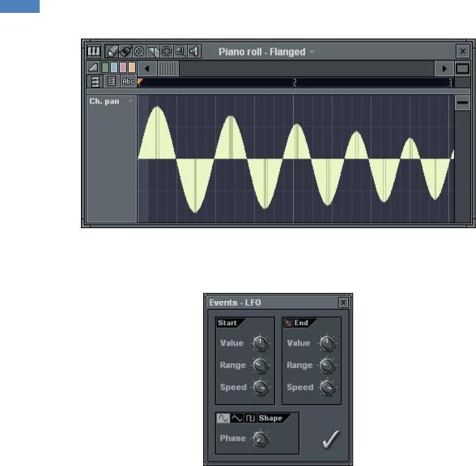The width and height of the screenshot is (476, 466).
Task: Click the orange playback start marker
Action: click(139, 82)
